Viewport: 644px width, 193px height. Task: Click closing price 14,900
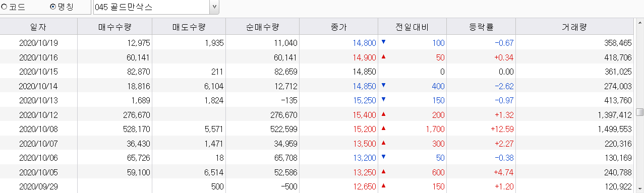pyautogui.click(x=365, y=57)
